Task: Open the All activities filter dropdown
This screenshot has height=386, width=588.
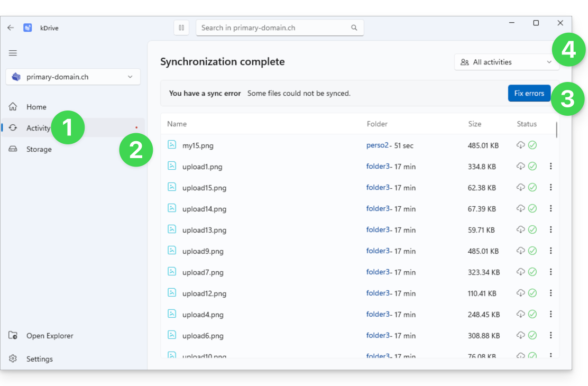Action: click(x=506, y=62)
